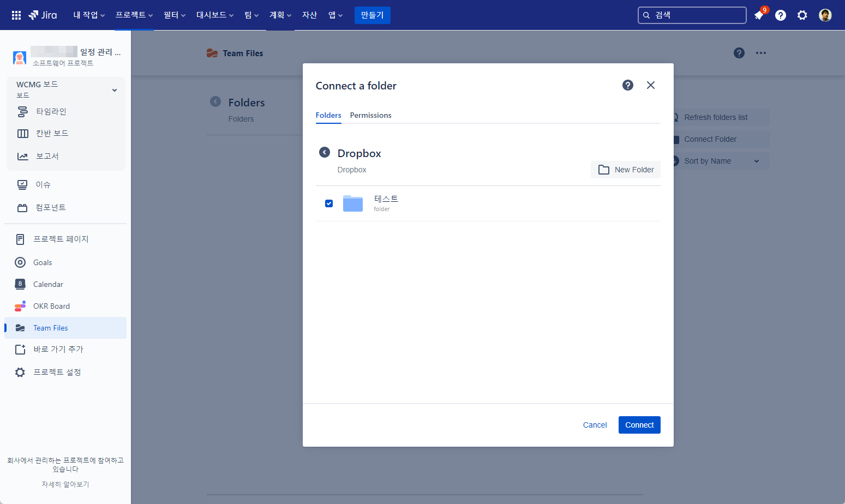Image resolution: width=845 pixels, height=504 pixels.
Task: Open the notifications icon with badge 9
Action: 759,15
